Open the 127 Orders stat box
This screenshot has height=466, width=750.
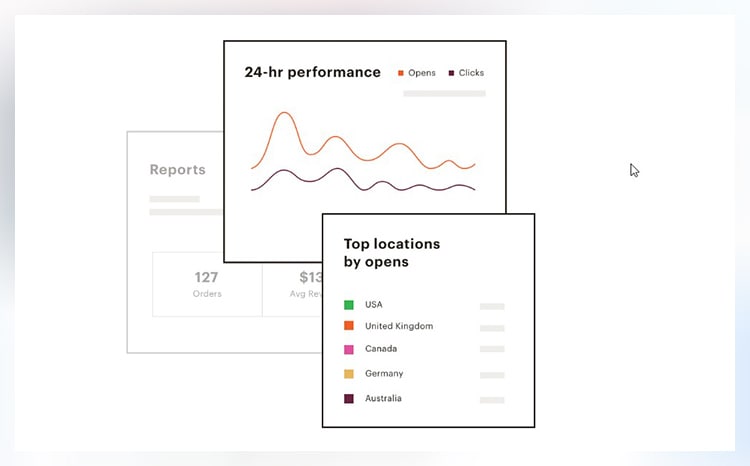click(x=207, y=284)
